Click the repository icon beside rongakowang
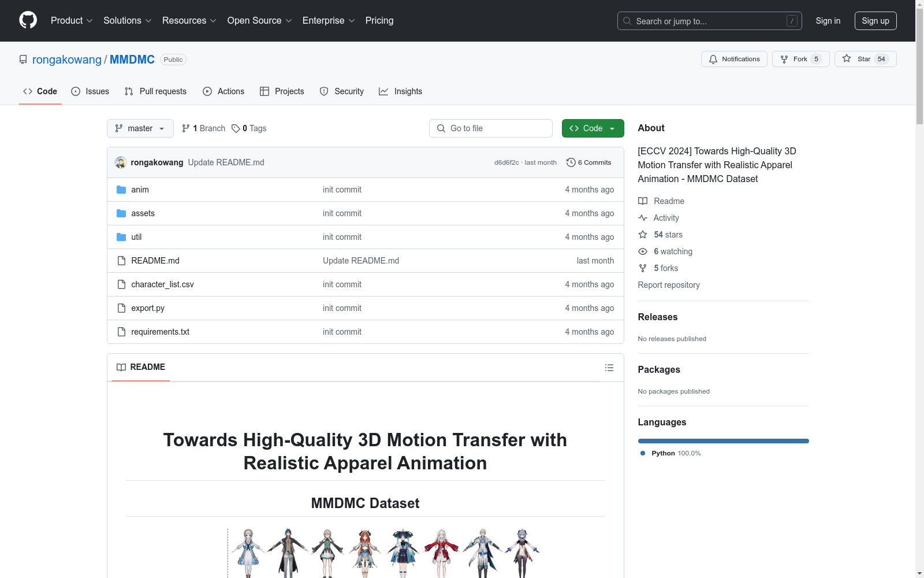Image resolution: width=924 pixels, height=578 pixels. pyautogui.click(x=23, y=60)
